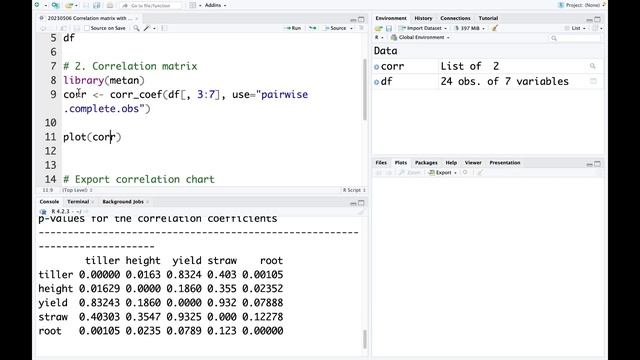
Task: Open the Presentation tab
Action: [x=504, y=163]
